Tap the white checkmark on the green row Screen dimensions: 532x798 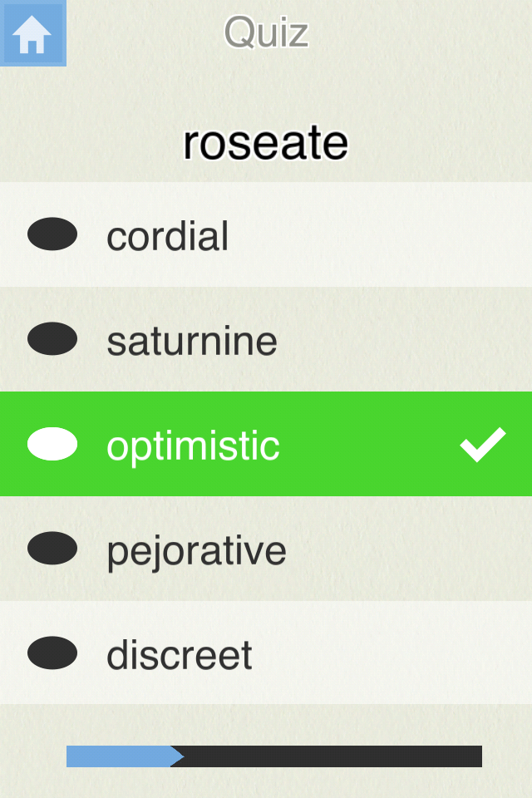pos(483,444)
